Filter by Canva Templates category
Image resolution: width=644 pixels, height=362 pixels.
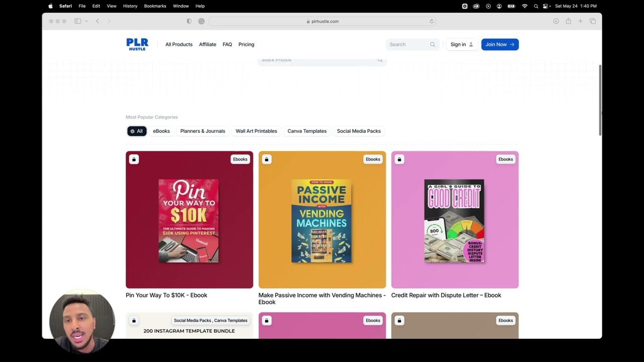coord(307,131)
